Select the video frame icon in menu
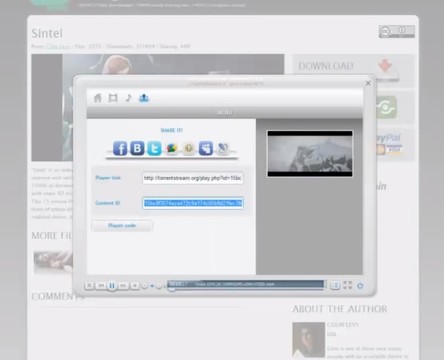444x360 pixels. [113, 98]
